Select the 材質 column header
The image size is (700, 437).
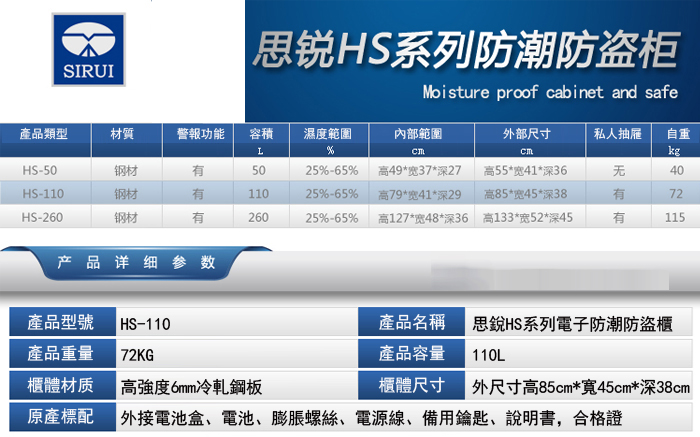pos(122,133)
